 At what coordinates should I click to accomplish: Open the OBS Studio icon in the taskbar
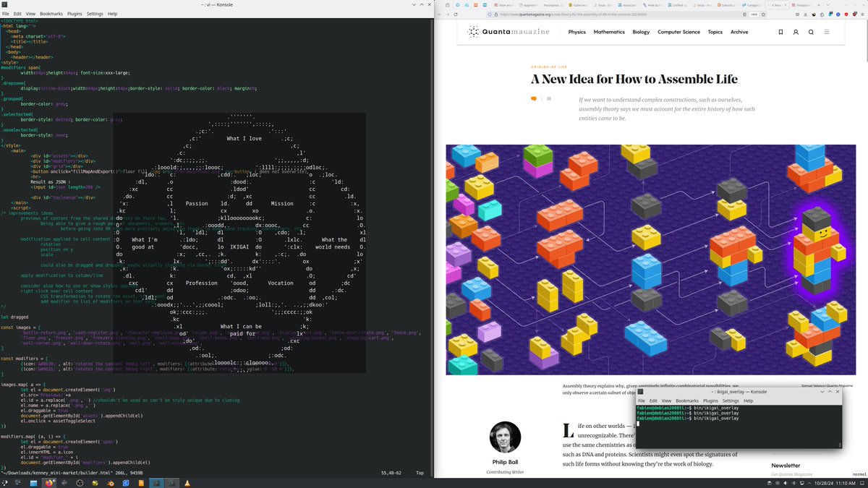[x=80, y=483]
